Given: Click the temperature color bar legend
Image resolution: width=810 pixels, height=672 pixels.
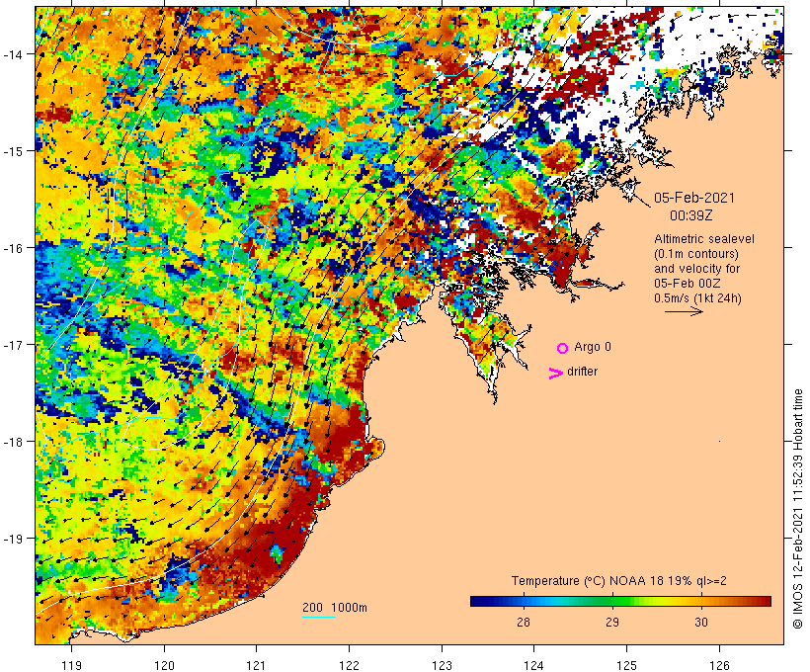Looking at the screenshot, I should [x=620, y=601].
